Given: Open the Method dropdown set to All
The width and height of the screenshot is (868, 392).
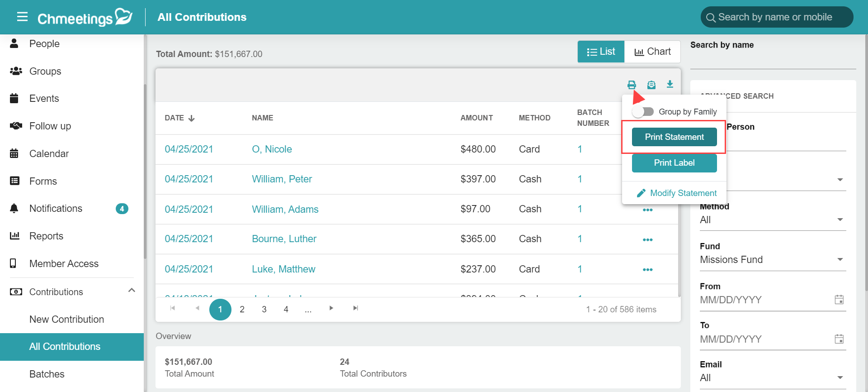Looking at the screenshot, I should pos(773,220).
